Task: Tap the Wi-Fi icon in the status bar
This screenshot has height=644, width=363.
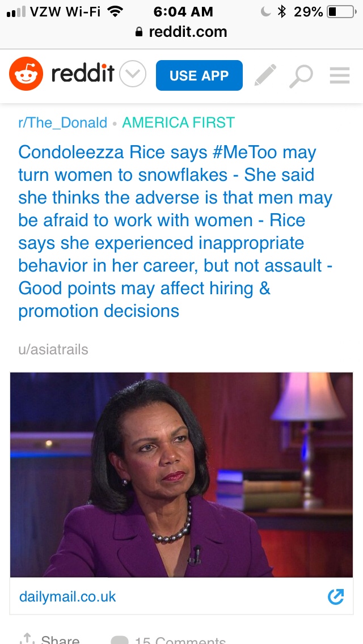Action: pos(115,11)
